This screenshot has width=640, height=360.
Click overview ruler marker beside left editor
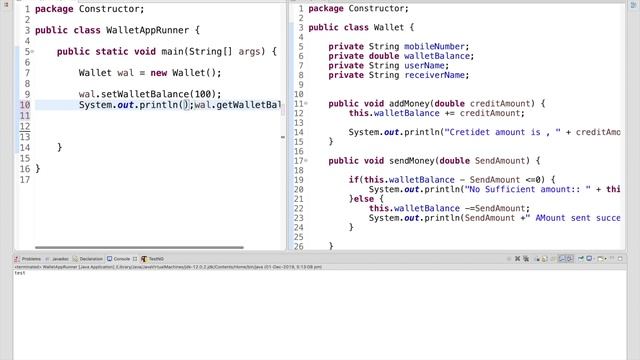click(283, 138)
